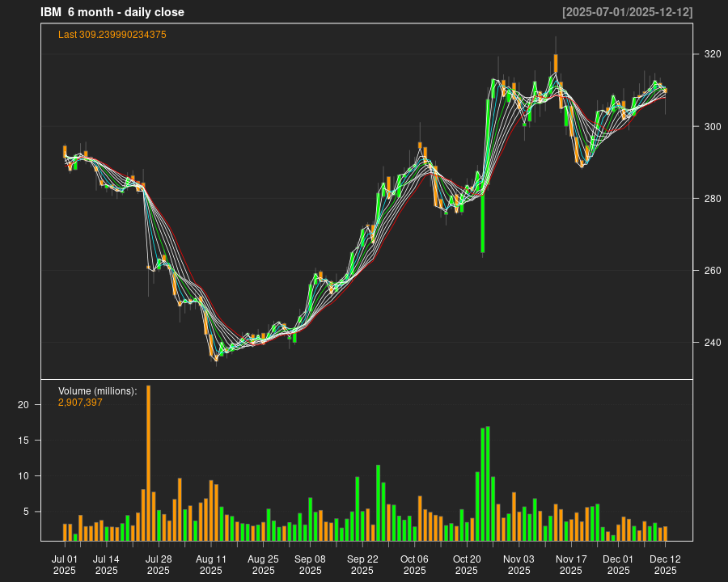This screenshot has height=582, width=728.
Task: Select the 240 price axis label
Action: [712, 343]
